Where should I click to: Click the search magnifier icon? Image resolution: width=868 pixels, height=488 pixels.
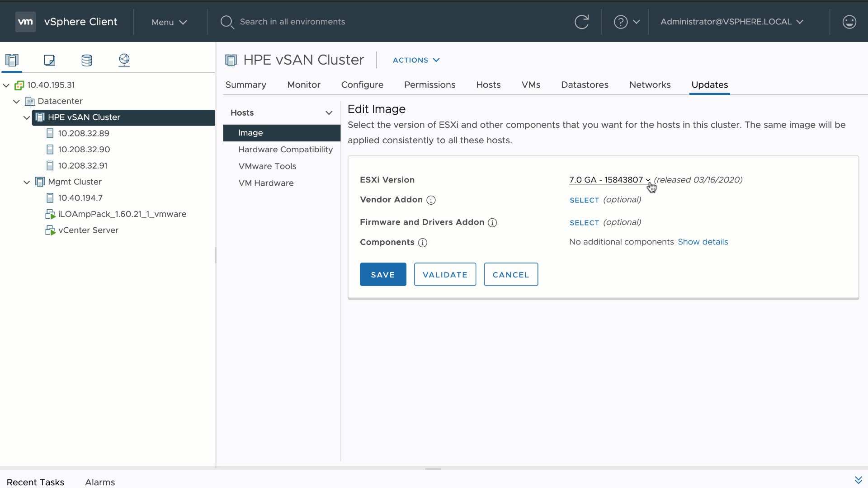tap(227, 22)
